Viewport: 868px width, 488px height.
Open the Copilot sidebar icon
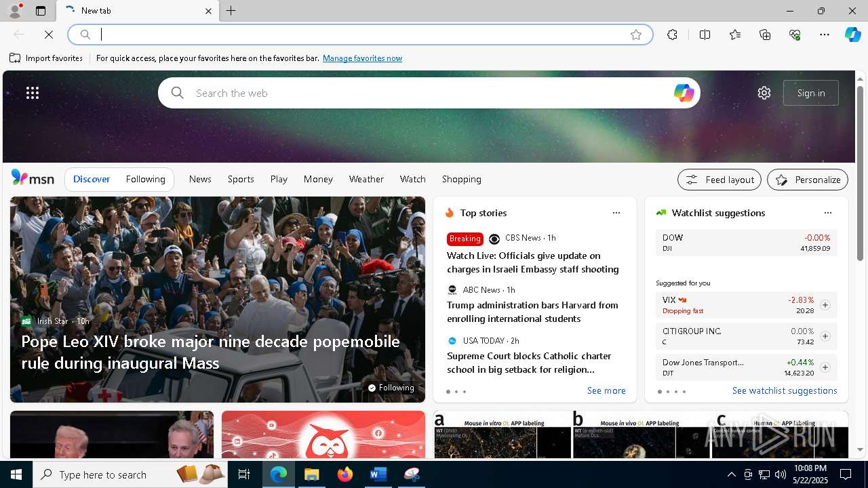(x=852, y=35)
